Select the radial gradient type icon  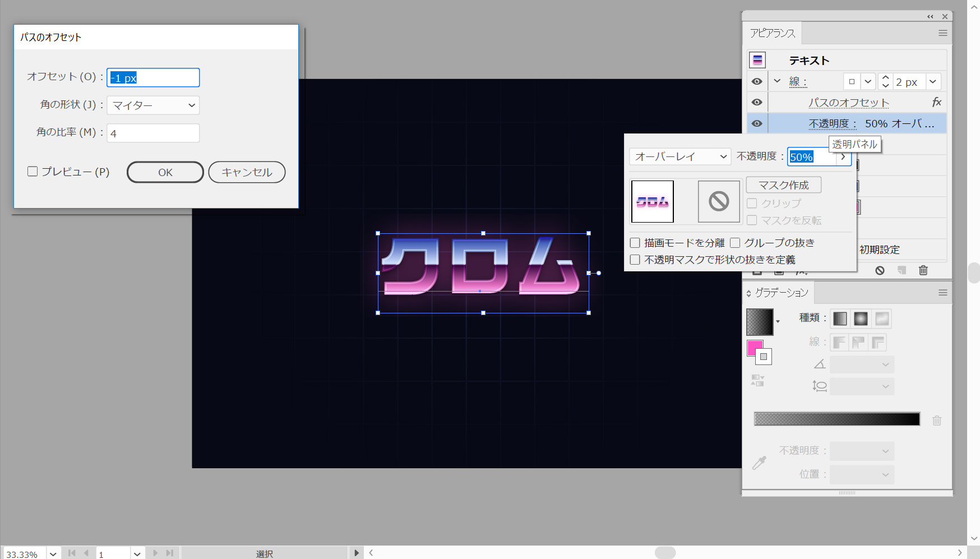[x=861, y=319]
